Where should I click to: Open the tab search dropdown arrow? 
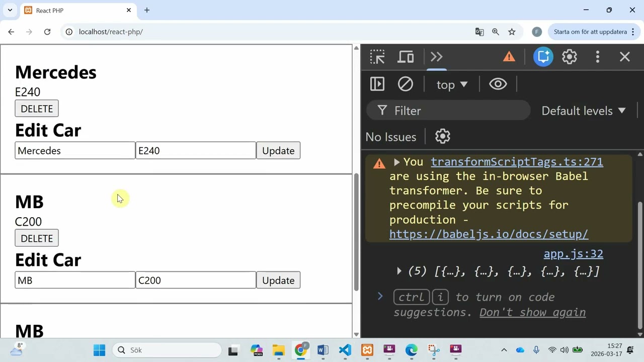[10, 10]
